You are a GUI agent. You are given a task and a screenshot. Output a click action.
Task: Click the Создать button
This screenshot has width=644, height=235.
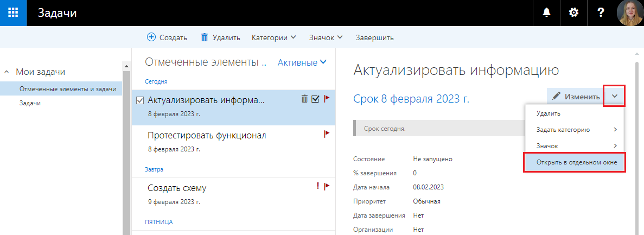pyautogui.click(x=167, y=37)
